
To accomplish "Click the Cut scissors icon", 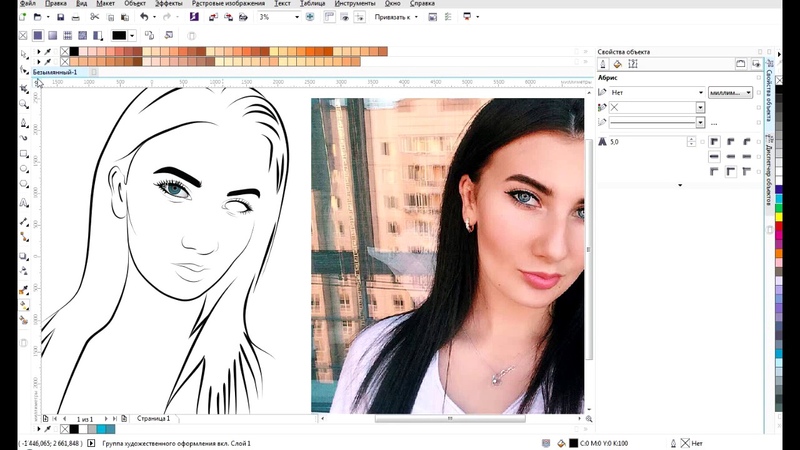I will point(94,17).
